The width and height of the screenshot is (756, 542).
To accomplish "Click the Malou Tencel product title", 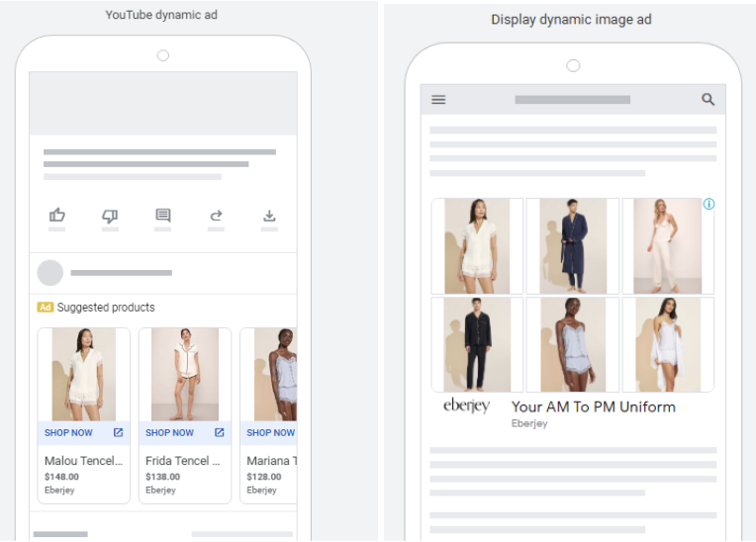I will (83, 461).
